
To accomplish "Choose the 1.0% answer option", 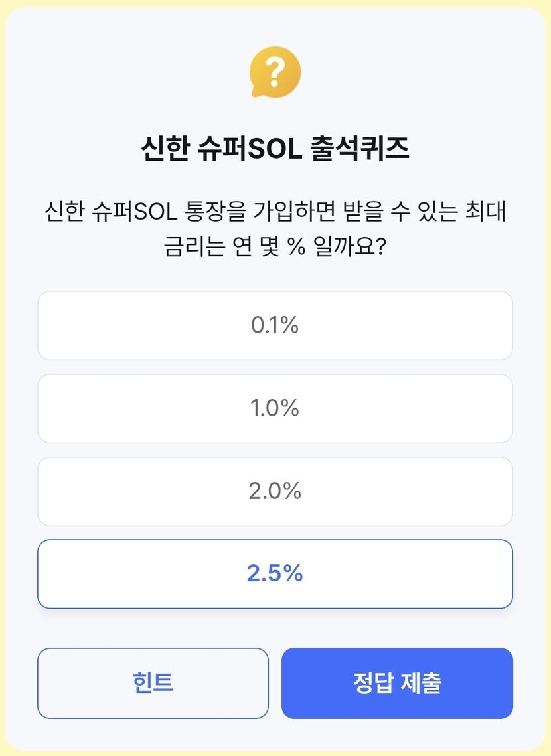I will click(x=275, y=409).
